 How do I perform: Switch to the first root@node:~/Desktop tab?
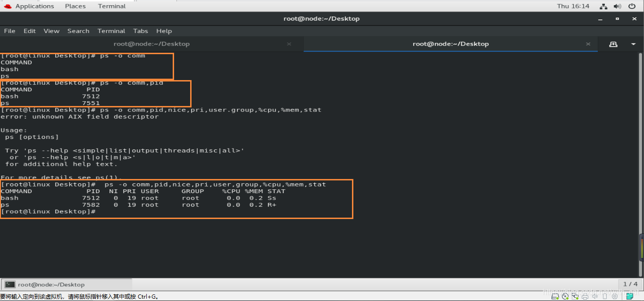click(x=151, y=44)
